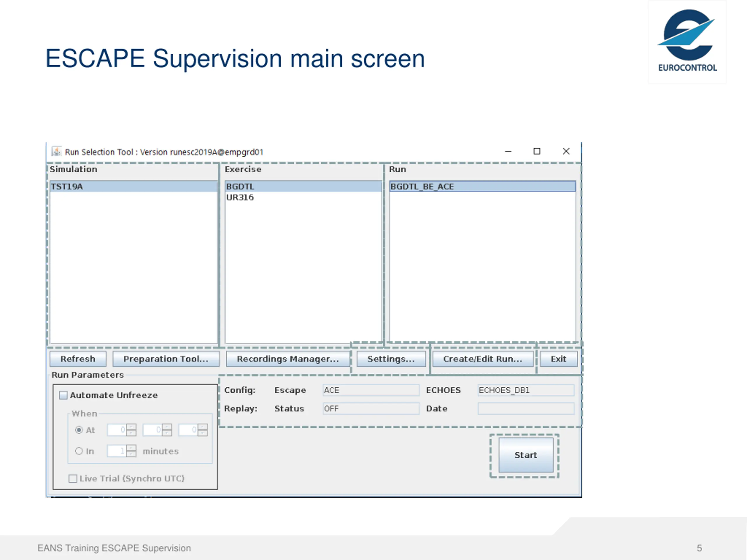Click the In minutes spinner field
The height and width of the screenshot is (560, 747).
pyautogui.click(x=122, y=451)
